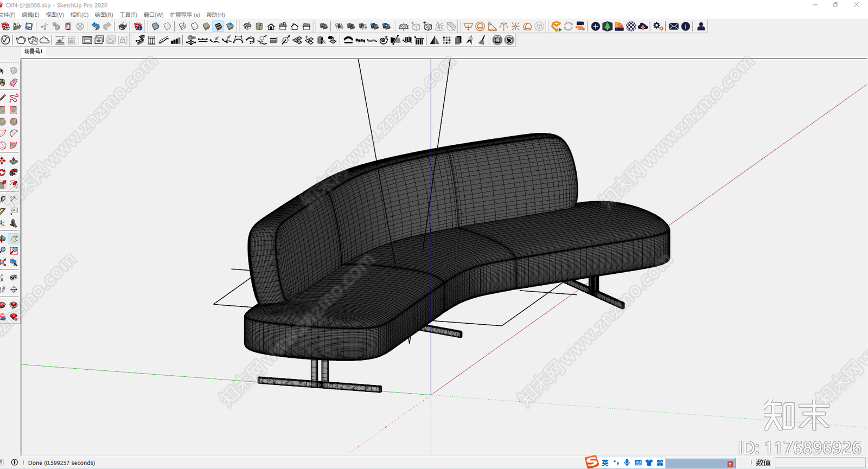Click the user account person icon
This screenshot has height=469, width=868.
701,26
